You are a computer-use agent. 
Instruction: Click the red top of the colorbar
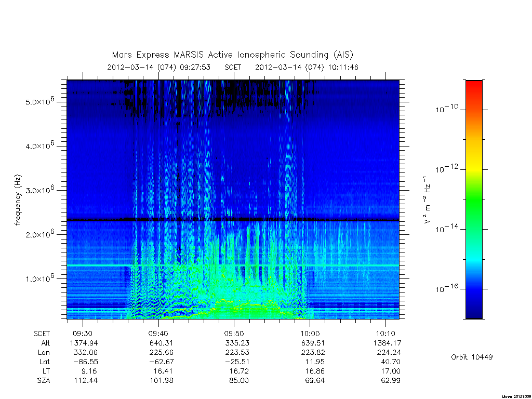pos(474,85)
